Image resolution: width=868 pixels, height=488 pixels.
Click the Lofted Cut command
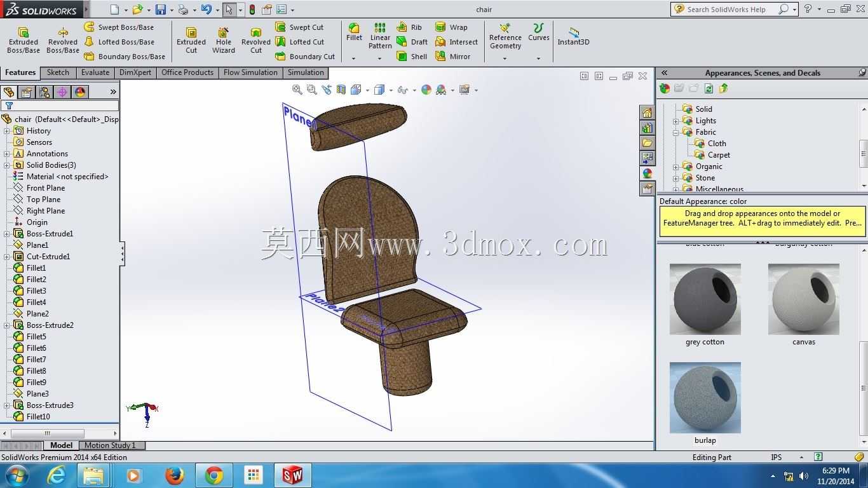(300, 42)
